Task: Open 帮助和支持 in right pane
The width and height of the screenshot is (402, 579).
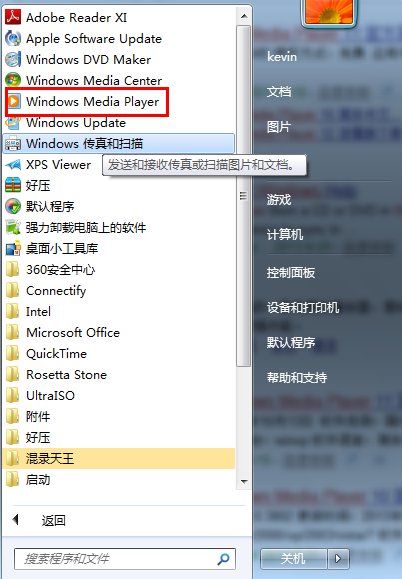Action: pyautogui.click(x=297, y=377)
